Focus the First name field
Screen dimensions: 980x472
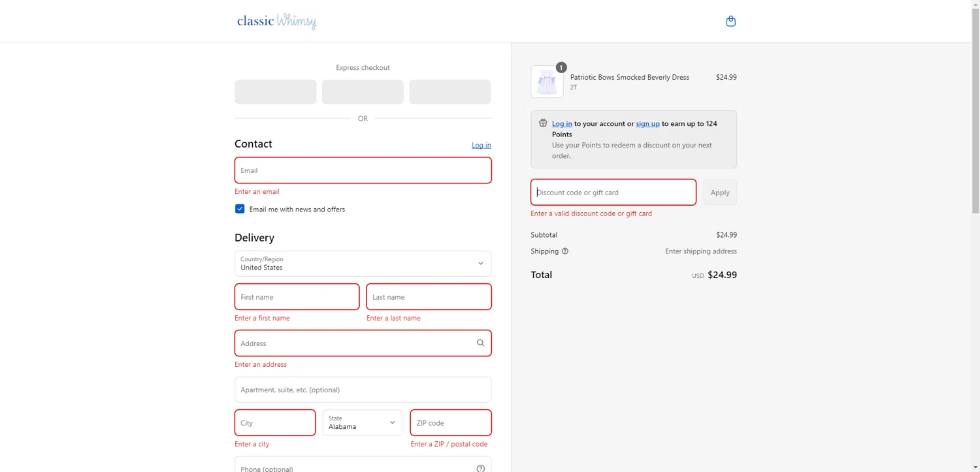coord(297,296)
